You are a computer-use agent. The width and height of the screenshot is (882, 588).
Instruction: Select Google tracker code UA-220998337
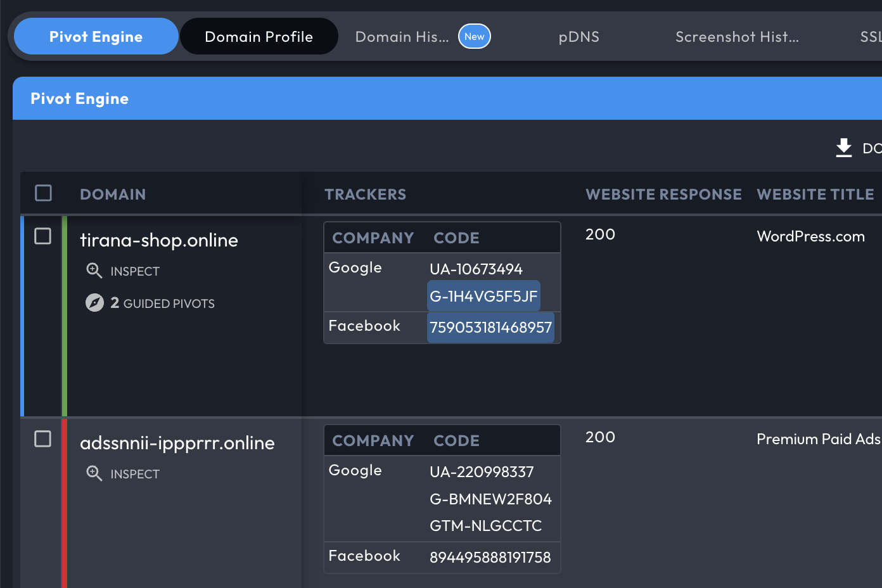pyautogui.click(x=482, y=471)
